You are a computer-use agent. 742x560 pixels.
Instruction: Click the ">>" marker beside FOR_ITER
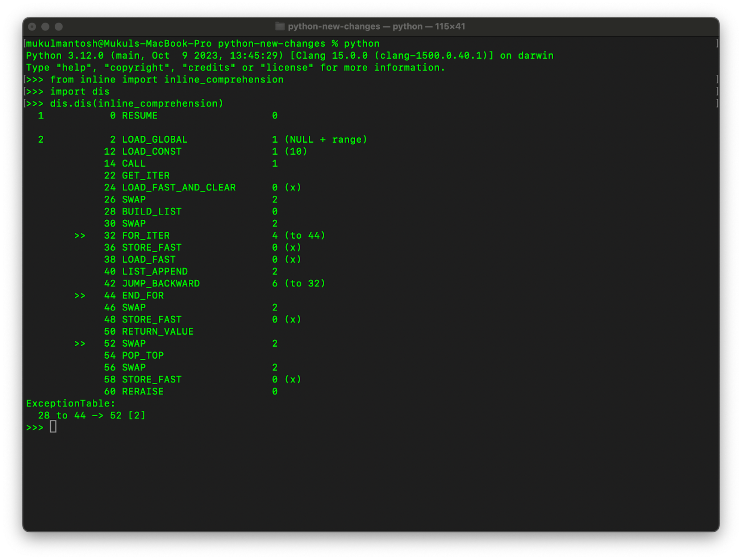tap(80, 235)
